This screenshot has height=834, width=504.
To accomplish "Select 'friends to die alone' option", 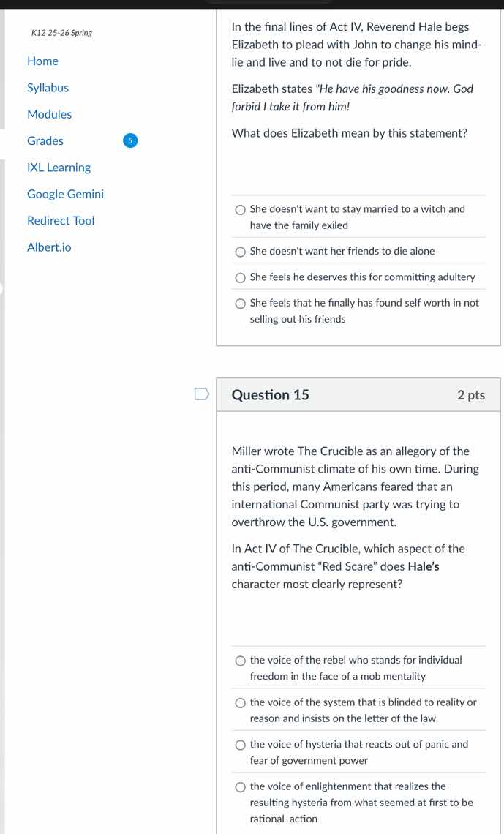I will tap(241, 252).
